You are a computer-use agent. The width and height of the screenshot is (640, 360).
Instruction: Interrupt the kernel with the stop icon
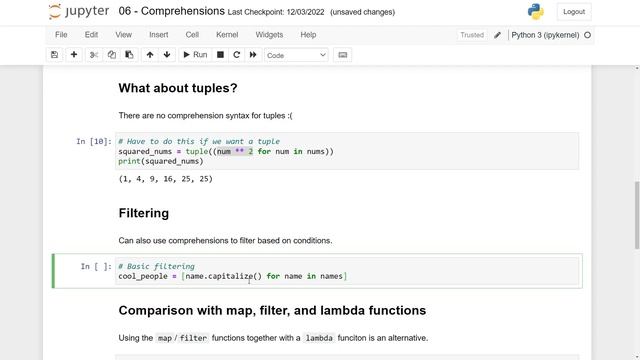(x=220, y=55)
